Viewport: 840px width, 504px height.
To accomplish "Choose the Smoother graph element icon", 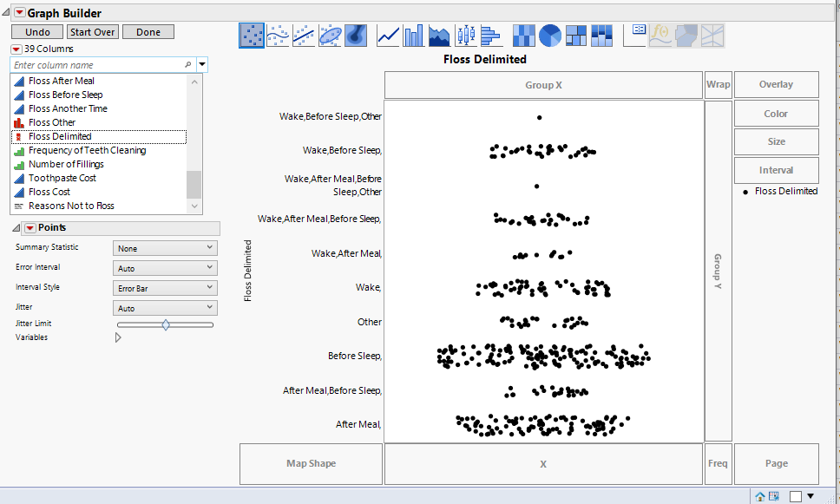I will 276,36.
